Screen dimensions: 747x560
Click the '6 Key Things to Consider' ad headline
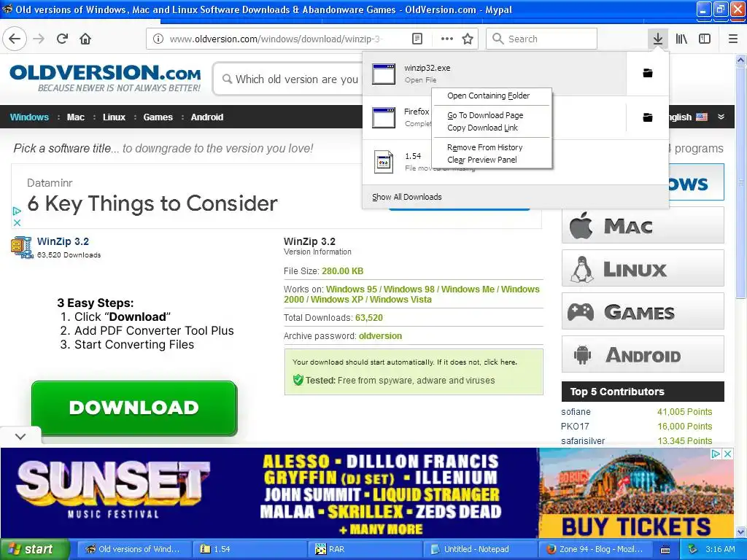click(x=152, y=203)
